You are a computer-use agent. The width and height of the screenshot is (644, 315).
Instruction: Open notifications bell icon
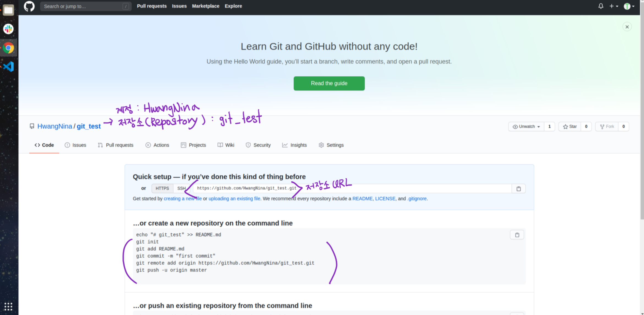click(601, 6)
